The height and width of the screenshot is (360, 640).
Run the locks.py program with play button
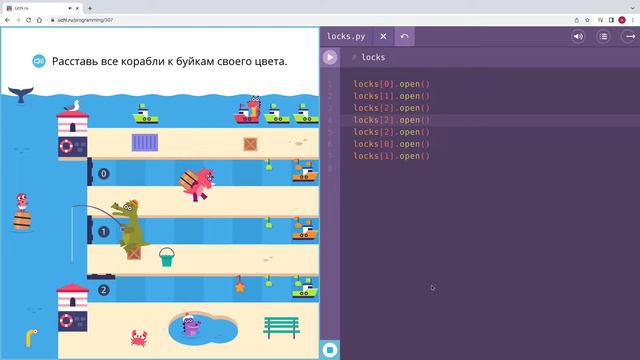pyautogui.click(x=330, y=57)
